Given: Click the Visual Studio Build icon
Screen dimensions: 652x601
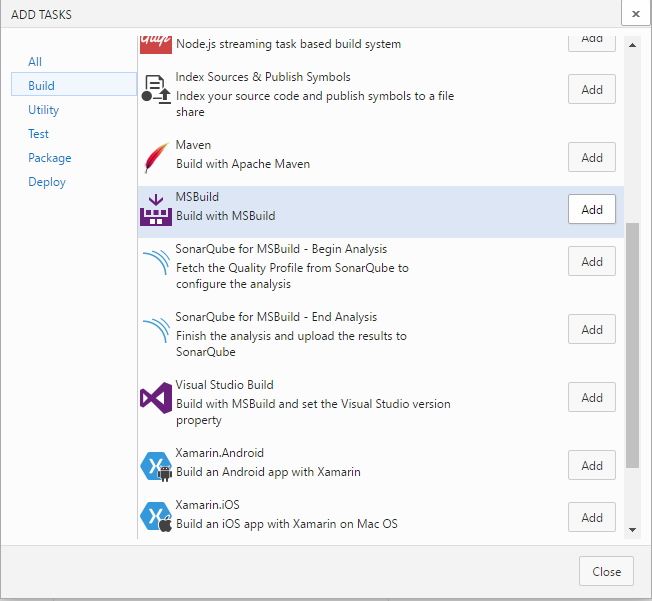Looking at the screenshot, I should point(156,398).
